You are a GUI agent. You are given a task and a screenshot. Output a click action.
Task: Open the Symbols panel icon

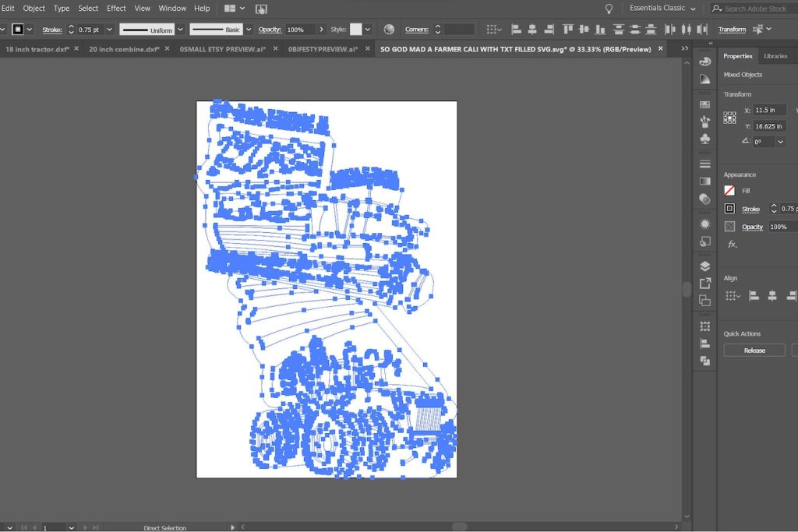coord(704,139)
